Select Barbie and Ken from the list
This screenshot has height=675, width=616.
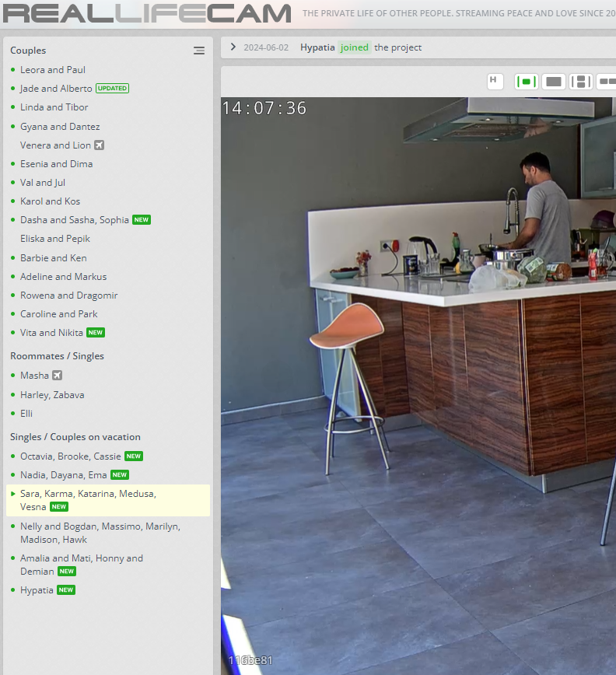point(54,258)
